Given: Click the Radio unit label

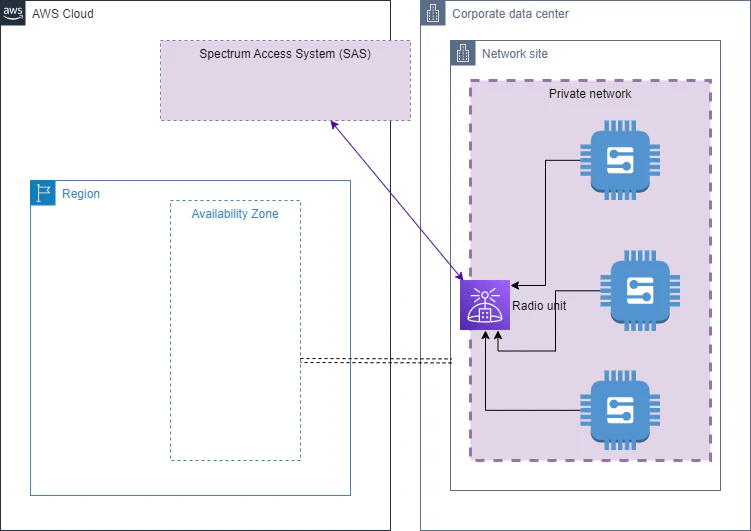Looking at the screenshot, I should coord(539,305).
